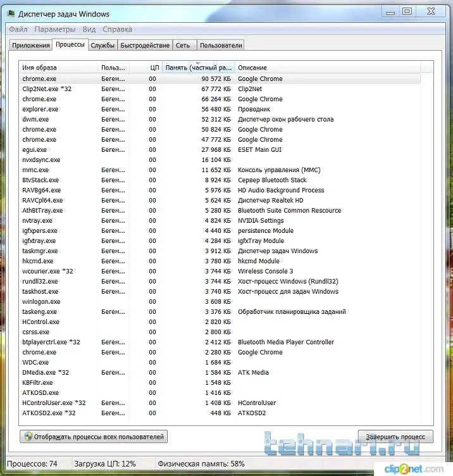Sort by ЦП column header

click(x=146, y=68)
